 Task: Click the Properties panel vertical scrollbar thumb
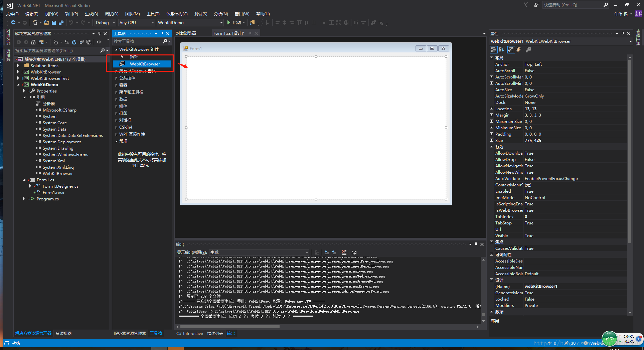point(630,151)
